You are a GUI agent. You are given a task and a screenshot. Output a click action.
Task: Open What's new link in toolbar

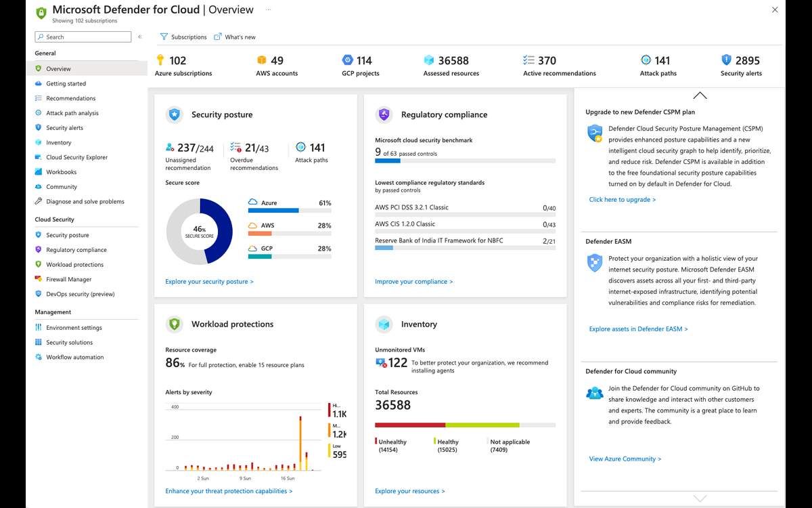click(235, 37)
